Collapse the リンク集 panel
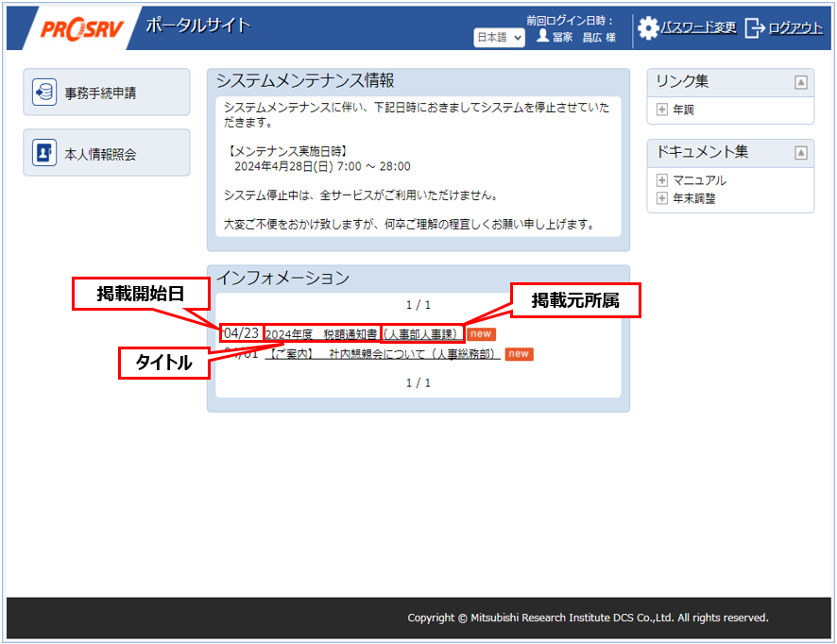This screenshot has height=644, width=837. tap(801, 82)
